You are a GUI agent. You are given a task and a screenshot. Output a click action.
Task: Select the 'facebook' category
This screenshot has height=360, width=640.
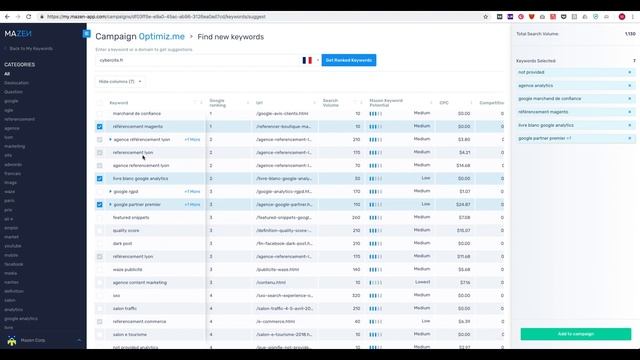pos(13,264)
